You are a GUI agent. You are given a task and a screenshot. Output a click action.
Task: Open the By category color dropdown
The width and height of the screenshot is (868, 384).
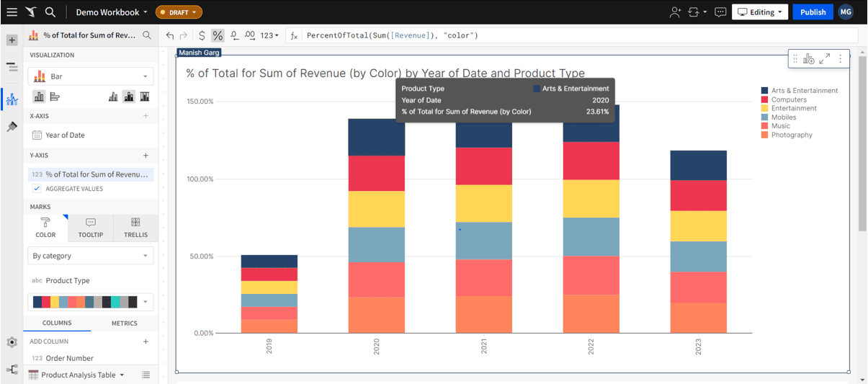click(x=90, y=256)
